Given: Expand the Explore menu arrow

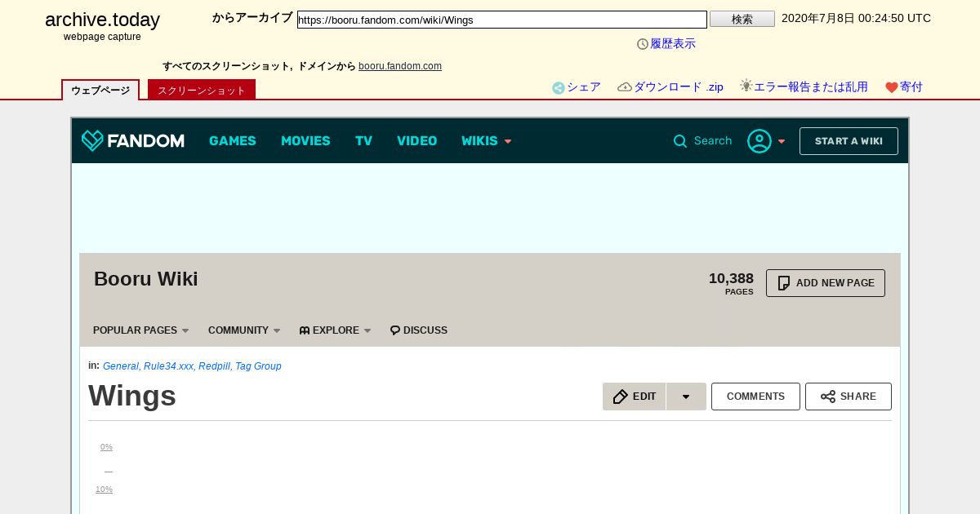Looking at the screenshot, I should tap(367, 330).
